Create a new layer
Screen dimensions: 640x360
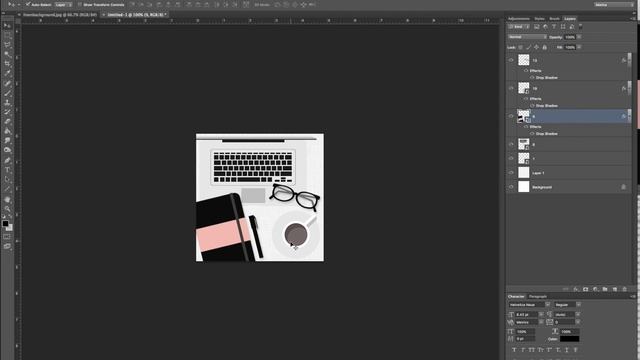pyautogui.click(x=615, y=289)
